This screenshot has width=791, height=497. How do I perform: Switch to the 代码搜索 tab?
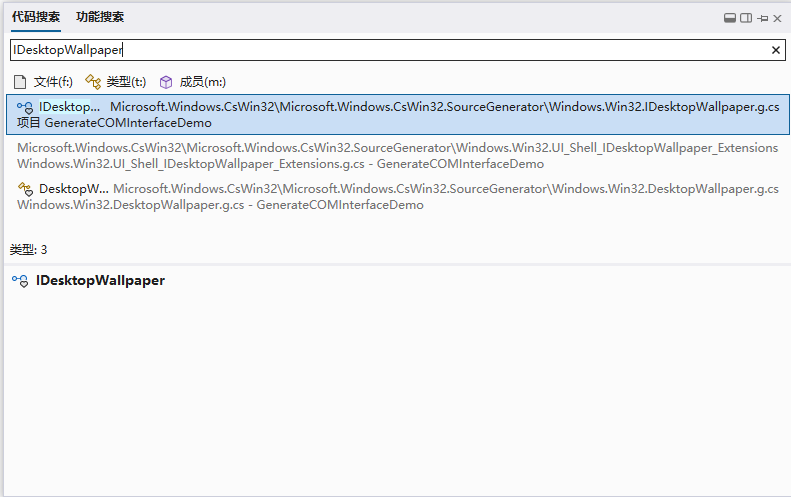36,17
